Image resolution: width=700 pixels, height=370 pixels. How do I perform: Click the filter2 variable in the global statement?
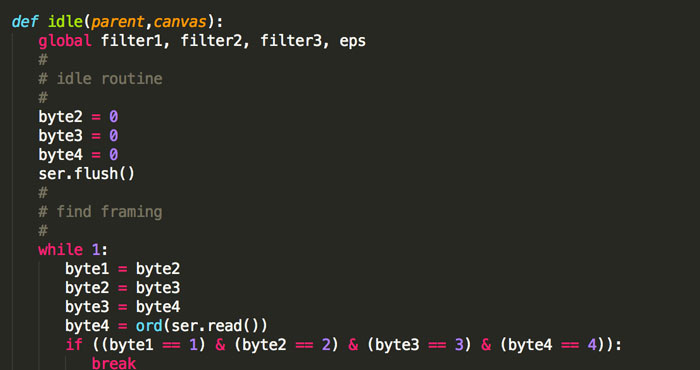tap(211, 41)
